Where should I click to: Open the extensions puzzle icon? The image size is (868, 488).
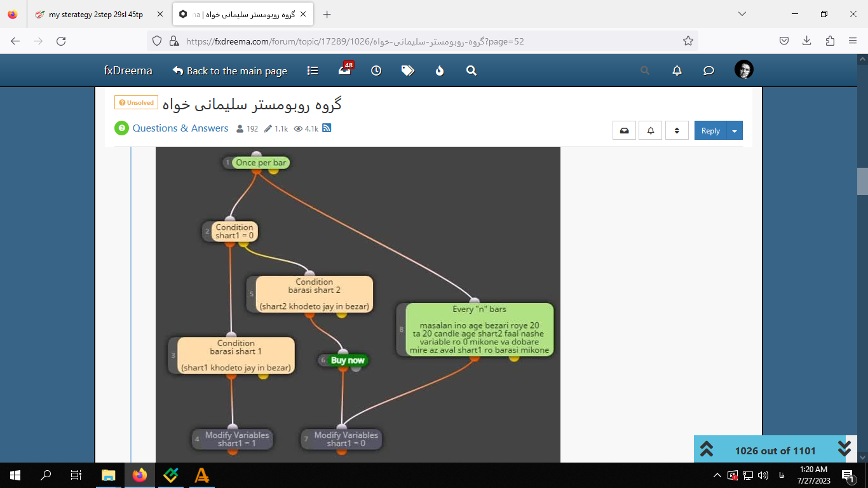point(830,41)
